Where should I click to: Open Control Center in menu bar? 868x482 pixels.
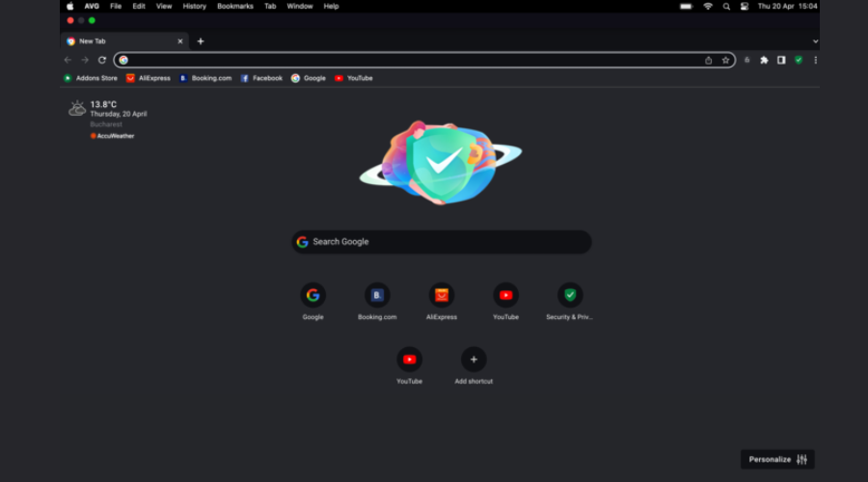[745, 6]
